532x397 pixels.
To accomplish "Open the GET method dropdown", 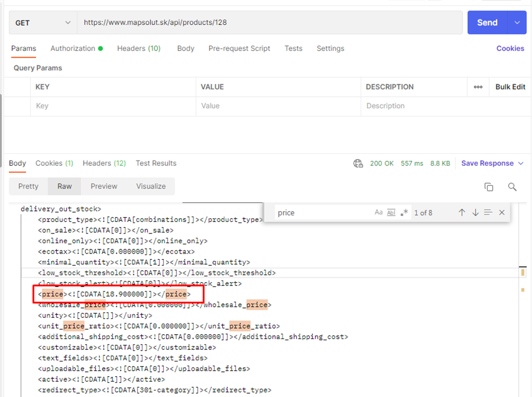I will click(43, 23).
